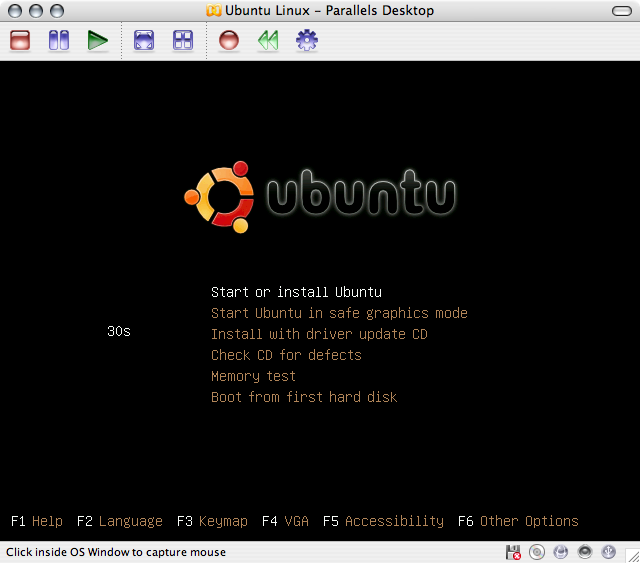Select Start Ubuntu in safe graphics mode
This screenshot has height=563, width=640.
pyautogui.click(x=339, y=313)
